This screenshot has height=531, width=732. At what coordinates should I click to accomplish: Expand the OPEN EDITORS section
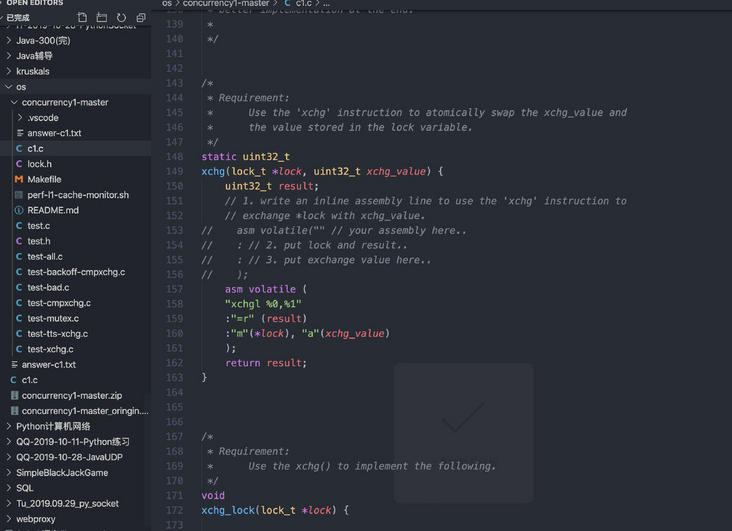(34, 3)
